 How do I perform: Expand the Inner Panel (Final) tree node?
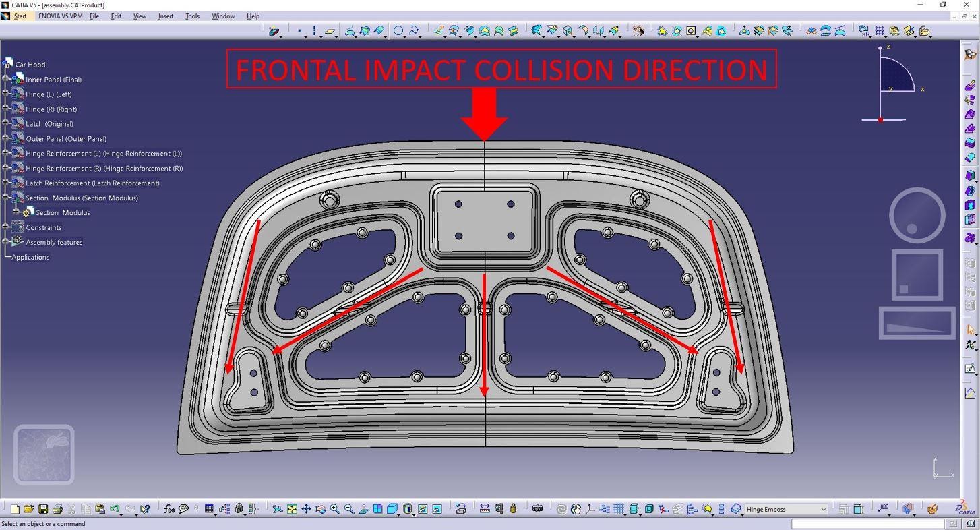[x=6, y=79]
